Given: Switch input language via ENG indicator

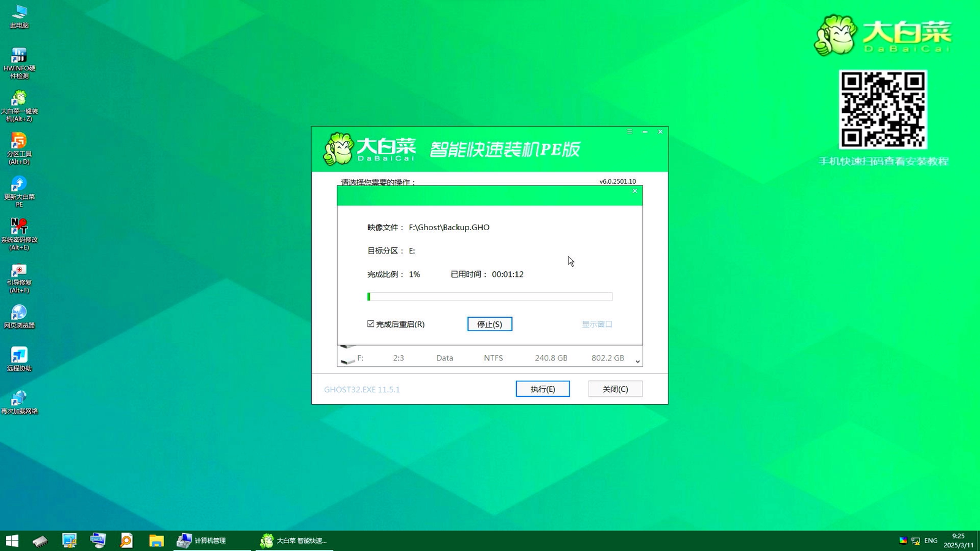Looking at the screenshot, I should (931, 541).
